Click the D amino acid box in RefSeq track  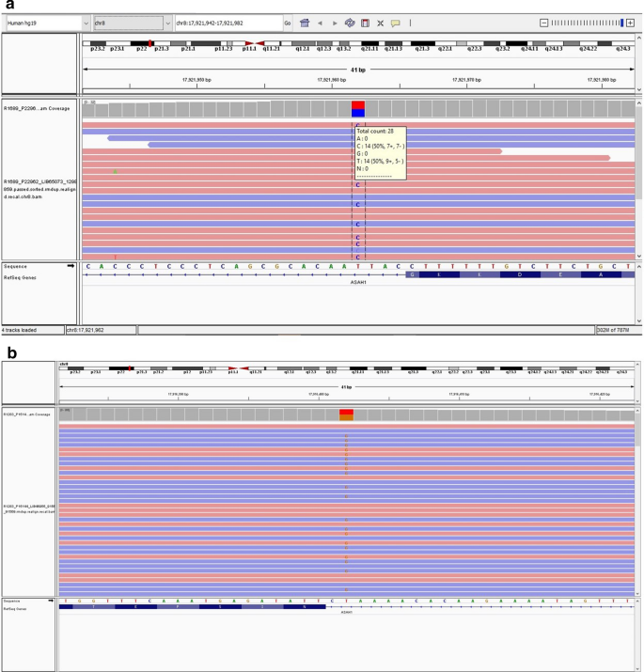[x=520, y=274]
